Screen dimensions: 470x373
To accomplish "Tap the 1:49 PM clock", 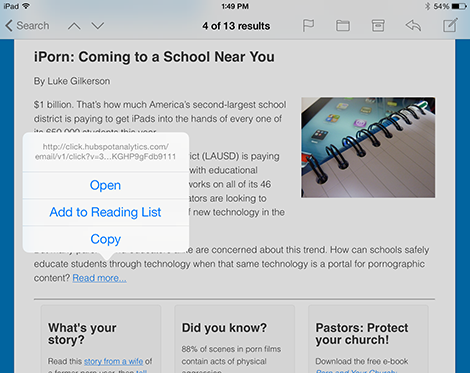I will (x=235, y=6).
